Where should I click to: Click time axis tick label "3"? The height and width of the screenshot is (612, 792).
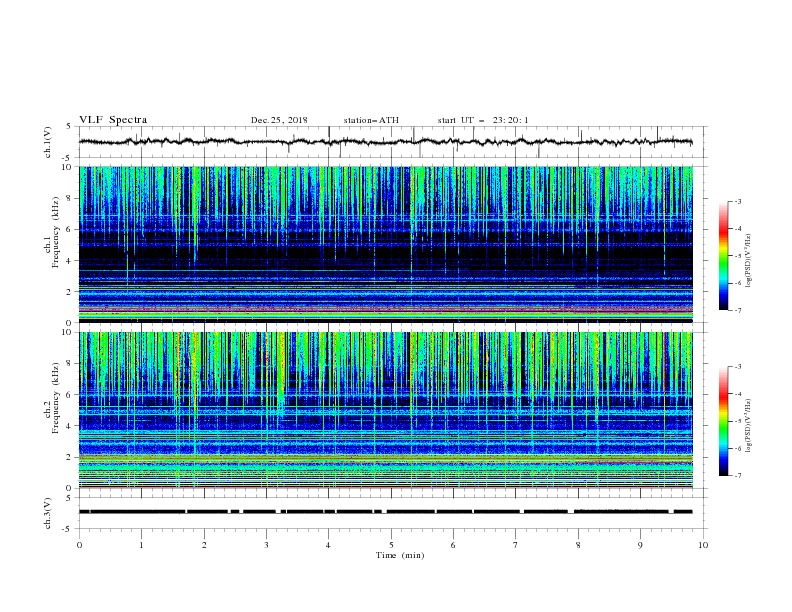tap(266, 545)
